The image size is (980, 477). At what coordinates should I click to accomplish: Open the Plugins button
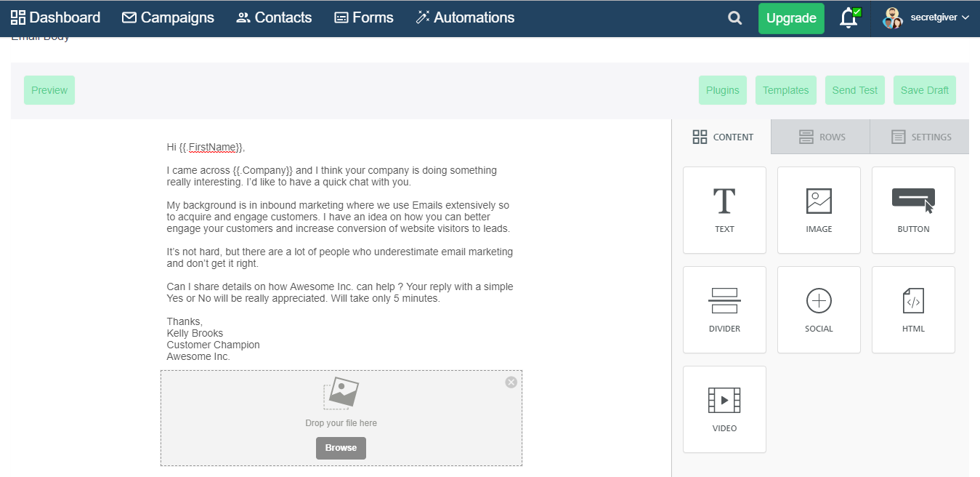coord(723,90)
